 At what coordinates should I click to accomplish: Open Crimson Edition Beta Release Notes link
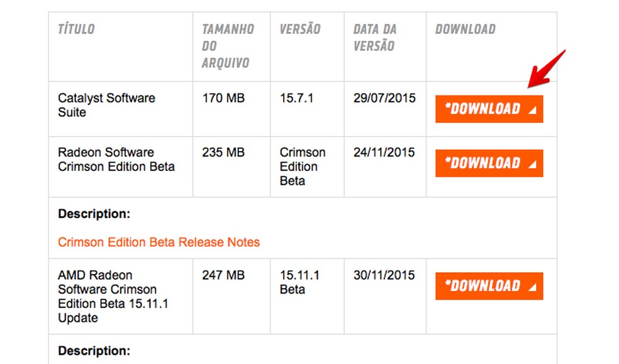[x=159, y=242]
